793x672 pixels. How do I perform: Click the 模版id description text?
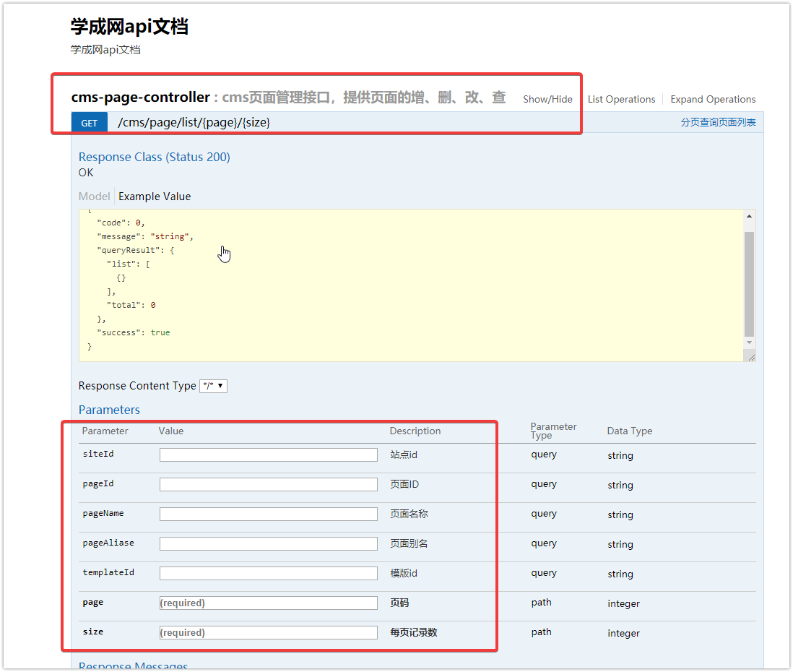pyautogui.click(x=404, y=573)
